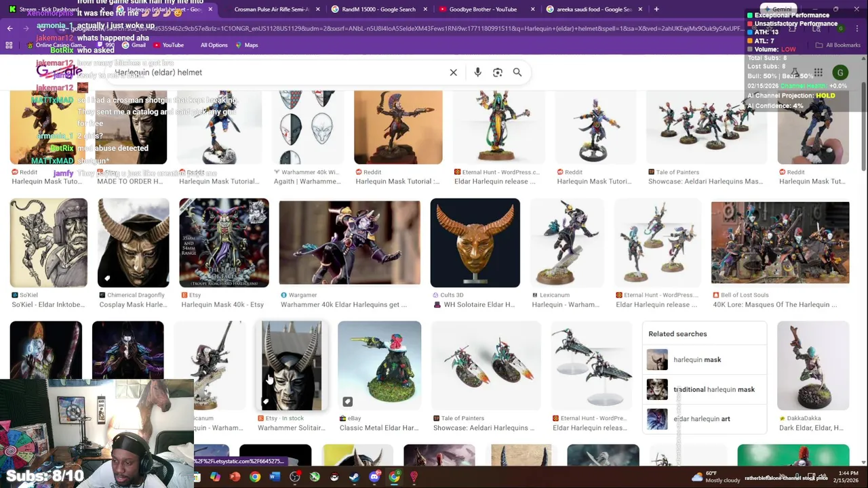Open the Bell of Lost Souls Masques image
This screenshot has width=868, height=488.
click(x=780, y=243)
